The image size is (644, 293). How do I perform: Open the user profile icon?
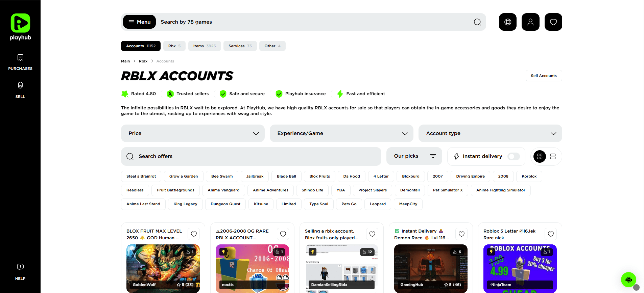pyautogui.click(x=530, y=22)
